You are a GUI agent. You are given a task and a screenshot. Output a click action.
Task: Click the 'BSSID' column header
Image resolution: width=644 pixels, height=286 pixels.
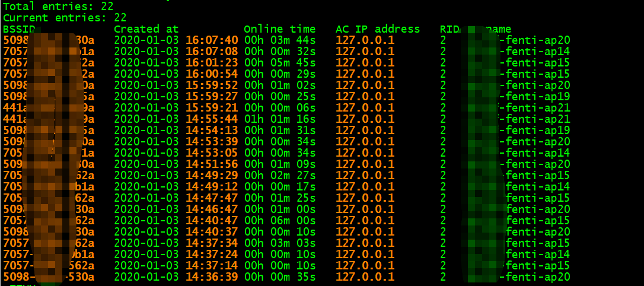19,29
